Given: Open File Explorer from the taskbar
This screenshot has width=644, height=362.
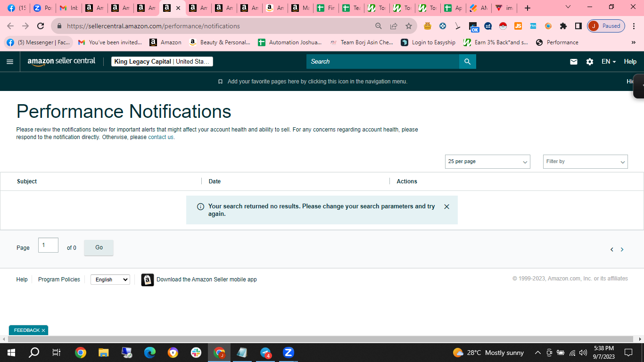Looking at the screenshot, I should (104, 353).
